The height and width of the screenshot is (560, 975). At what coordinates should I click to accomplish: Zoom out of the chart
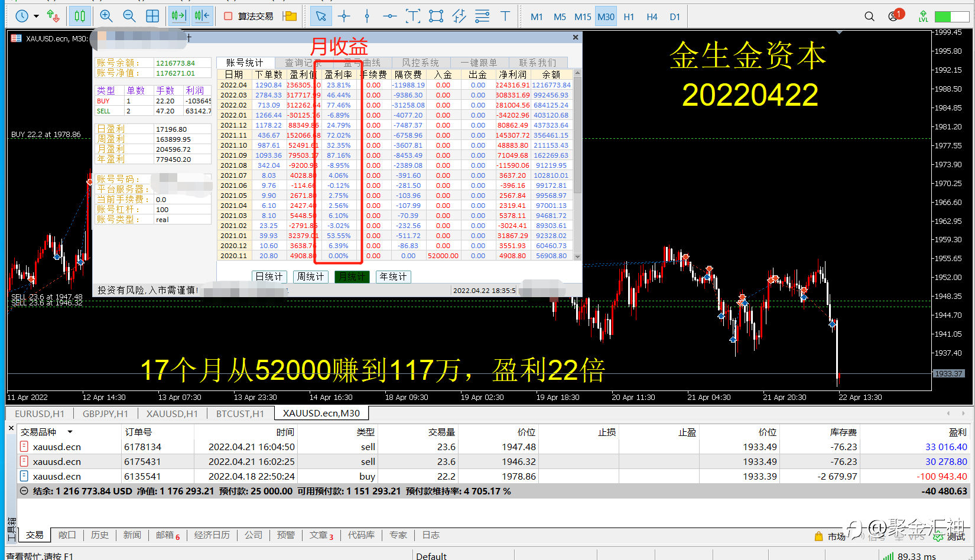(129, 16)
